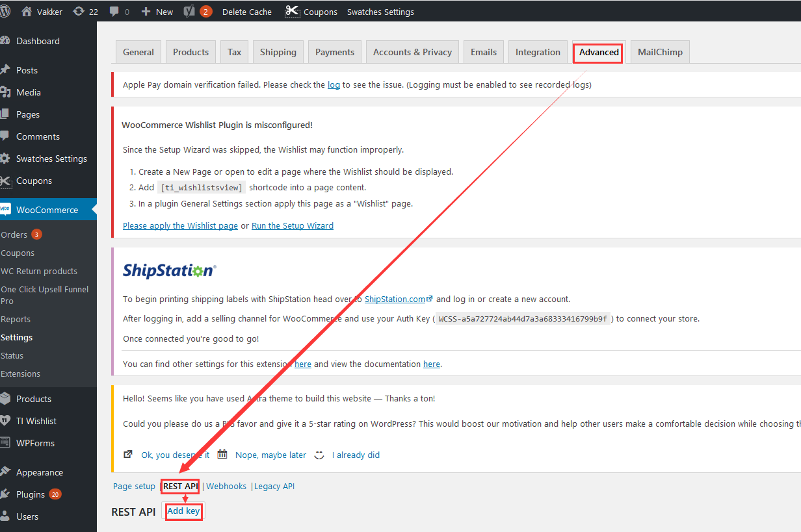Open the Reports submenu item
The image size is (801, 532).
[16, 319]
